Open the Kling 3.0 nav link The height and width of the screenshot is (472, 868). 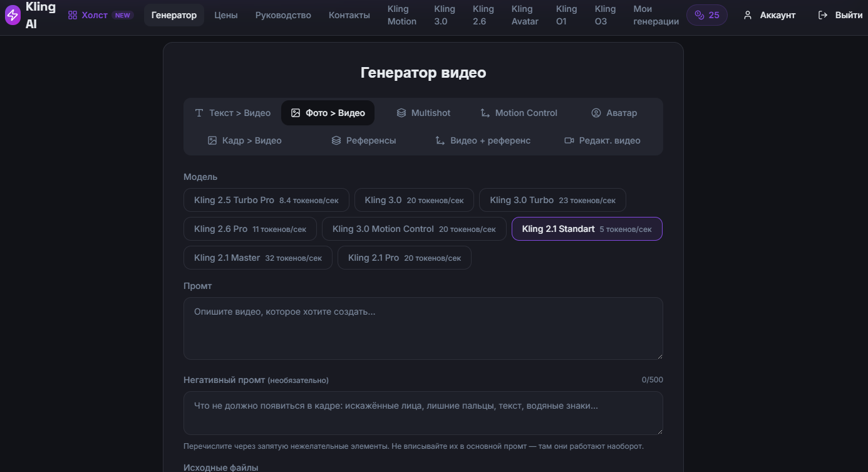pyautogui.click(x=445, y=15)
